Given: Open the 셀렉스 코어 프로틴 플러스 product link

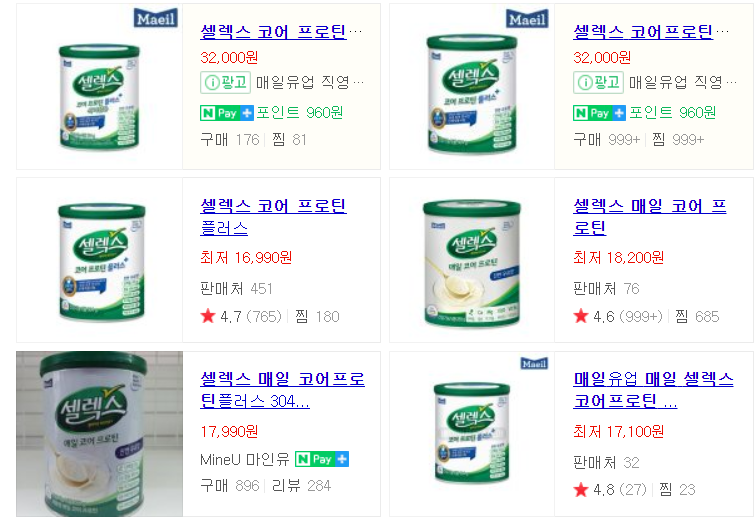Looking at the screenshot, I should [273, 216].
